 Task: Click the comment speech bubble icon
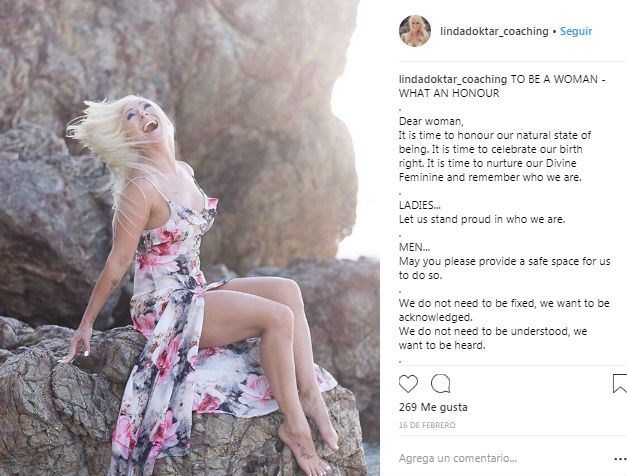click(440, 383)
